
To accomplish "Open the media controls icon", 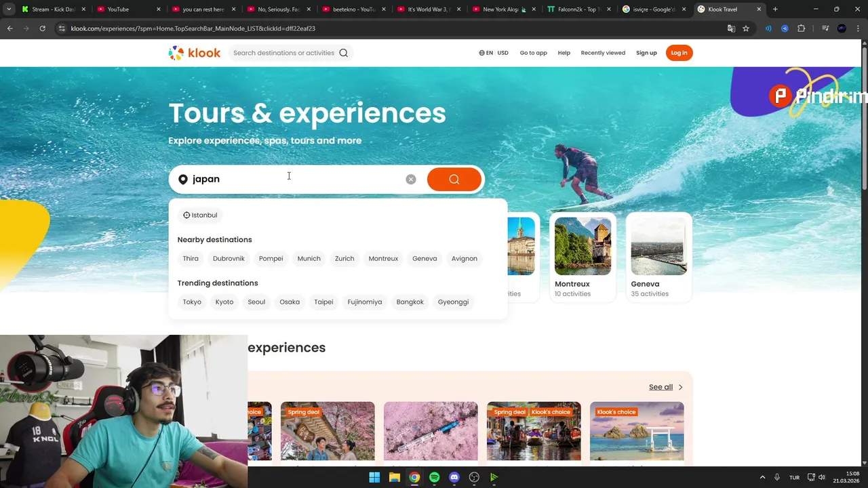I will [x=825, y=28].
